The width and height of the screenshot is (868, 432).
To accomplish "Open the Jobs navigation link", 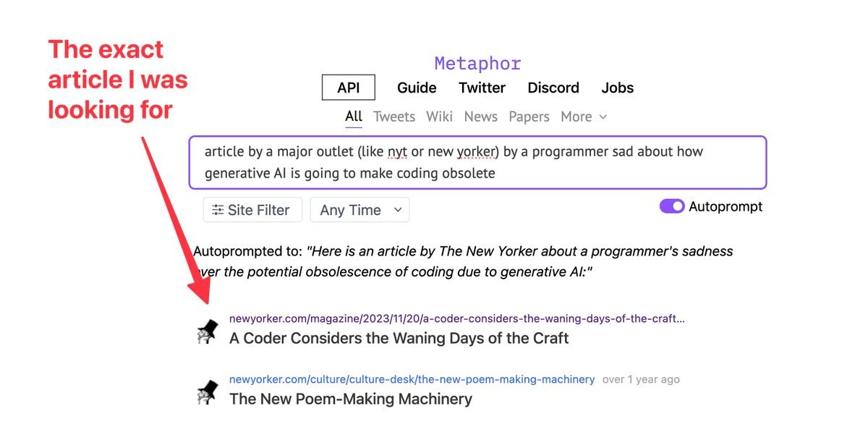I will point(617,88).
